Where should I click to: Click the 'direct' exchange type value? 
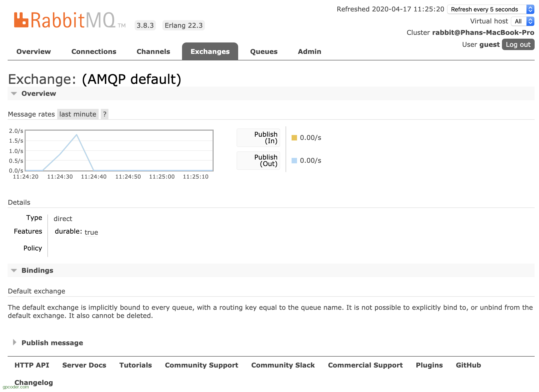pyautogui.click(x=63, y=219)
